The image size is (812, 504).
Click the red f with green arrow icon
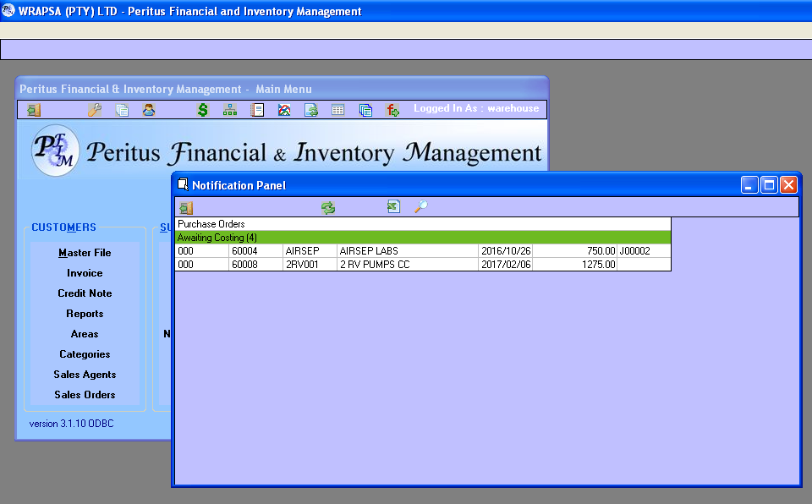[392, 110]
